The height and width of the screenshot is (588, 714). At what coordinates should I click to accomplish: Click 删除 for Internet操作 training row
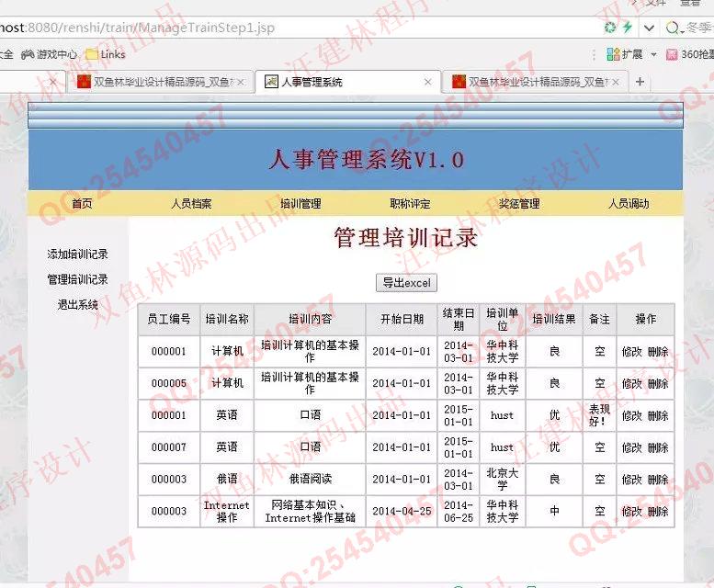(658, 512)
